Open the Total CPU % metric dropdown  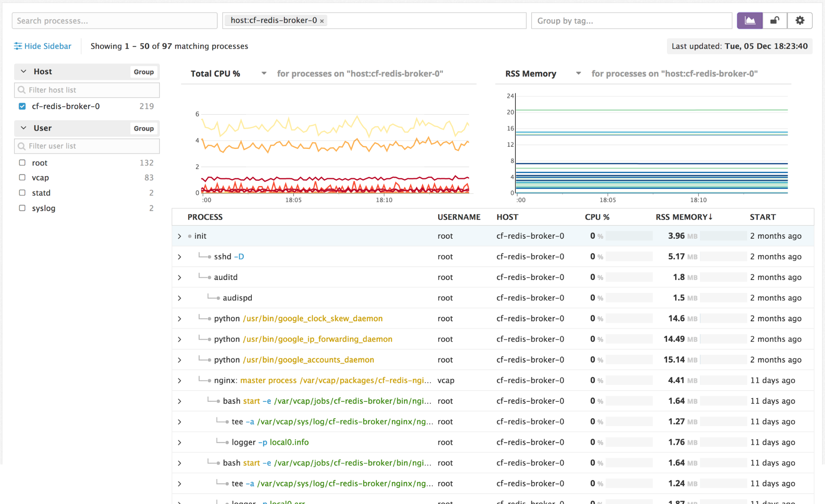(x=264, y=73)
